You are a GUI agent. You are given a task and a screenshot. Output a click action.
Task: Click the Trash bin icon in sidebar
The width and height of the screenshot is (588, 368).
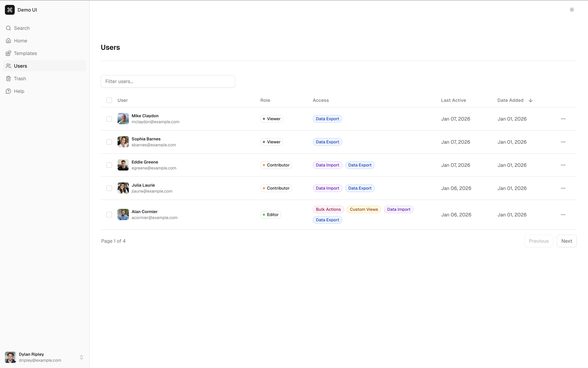pos(9,79)
